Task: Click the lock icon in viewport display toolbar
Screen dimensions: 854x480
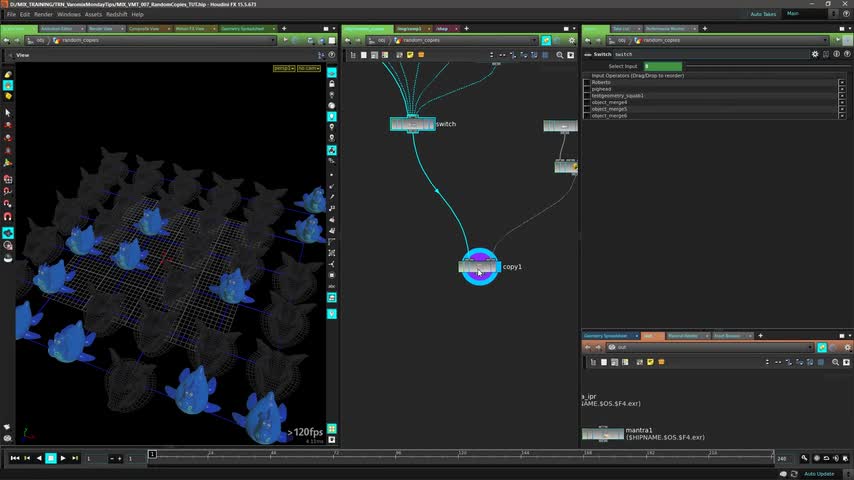Action: [x=332, y=84]
